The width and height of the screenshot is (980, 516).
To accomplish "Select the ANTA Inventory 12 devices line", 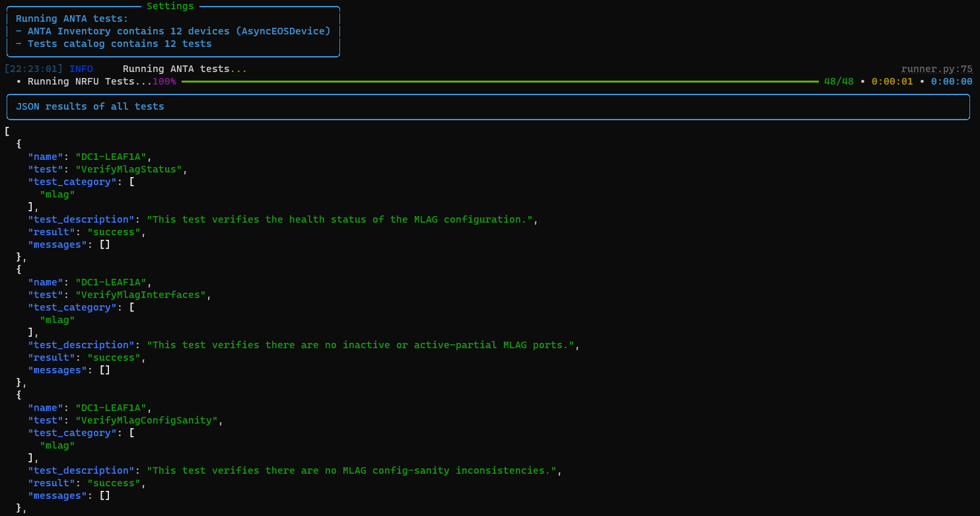I will pos(173,31).
